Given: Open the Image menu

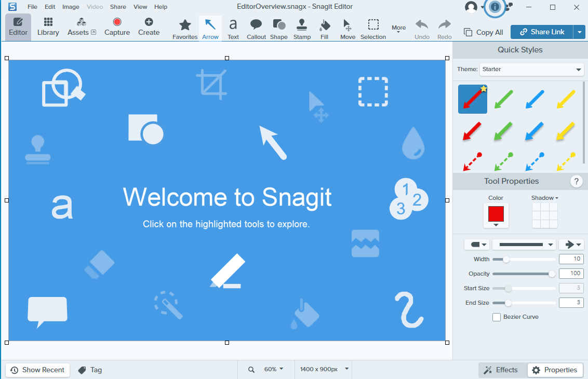Looking at the screenshot, I should pos(71,7).
